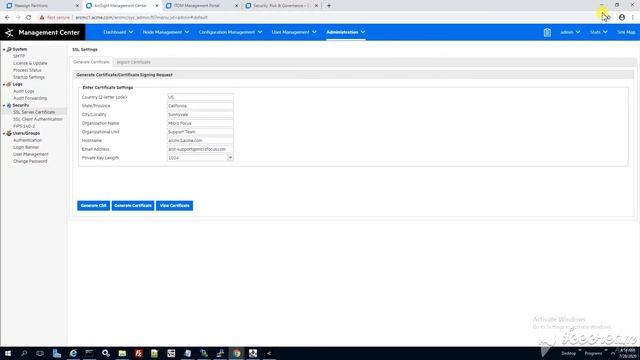The image size is (640, 360).
Task: Click the Management Center logo icon
Action: pyautogui.click(x=9, y=32)
